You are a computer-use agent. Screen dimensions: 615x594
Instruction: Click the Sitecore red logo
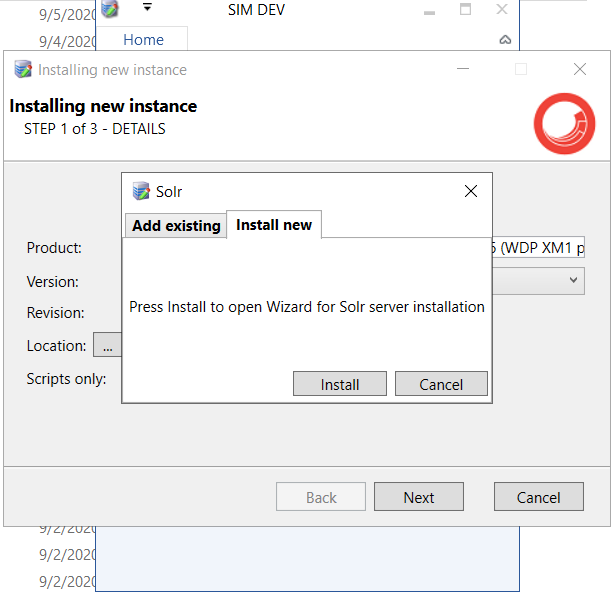click(x=564, y=124)
